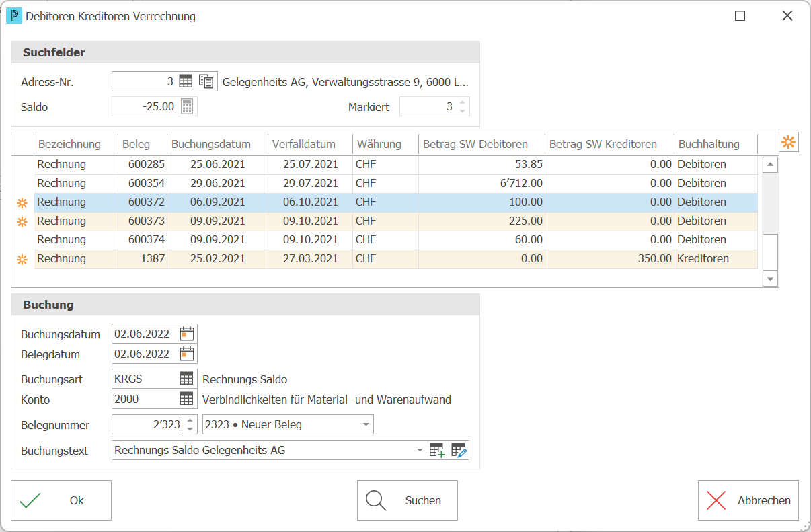
Task: Sort by Betrag SW Kreditoren column
Action: coord(609,144)
